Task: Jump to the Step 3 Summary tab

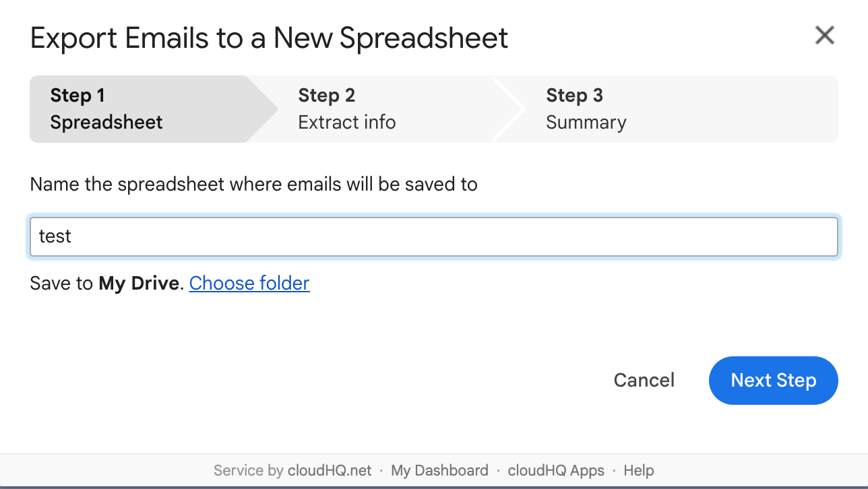Action: tap(586, 109)
